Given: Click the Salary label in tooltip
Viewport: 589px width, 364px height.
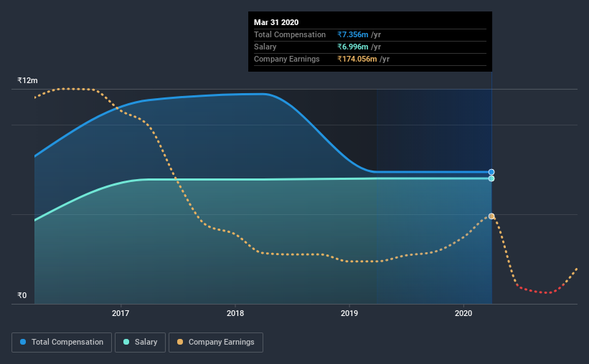Looking at the screenshot, I should (265, 47).
